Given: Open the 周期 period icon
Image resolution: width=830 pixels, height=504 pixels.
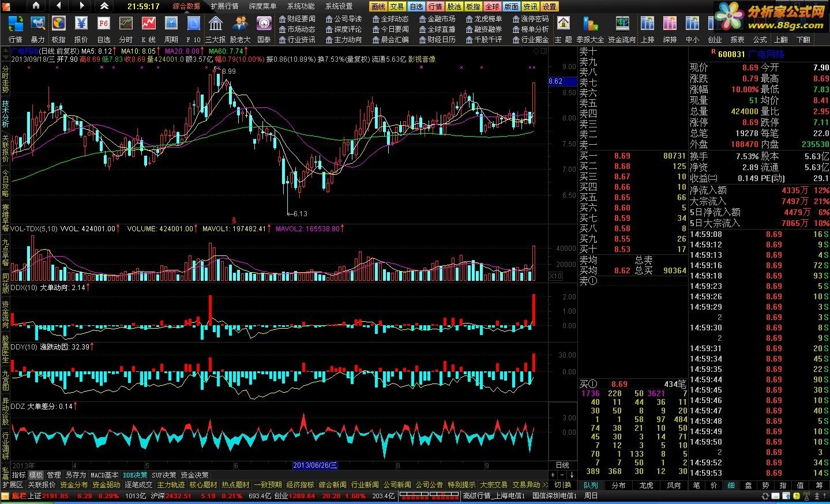Looking at the screenshot, I should click(171, 29).
